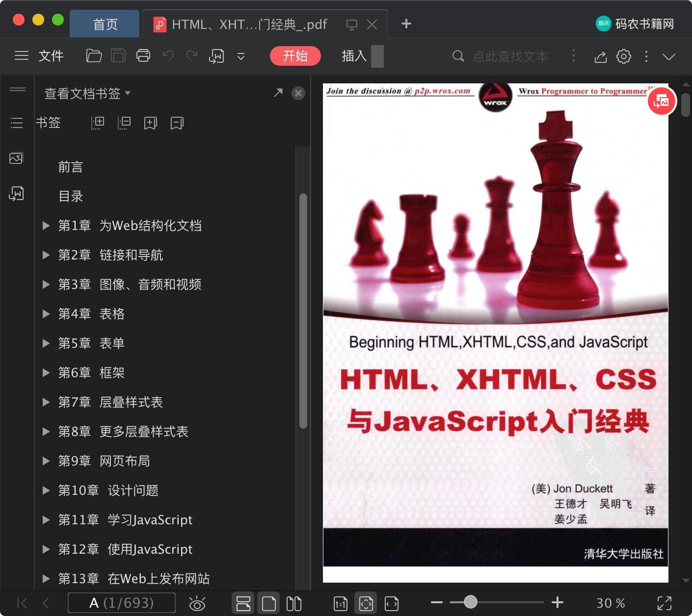Image resolution: width=692 pixels, height=616 pixels.
Task: Expand 第2章 链接和导航
Action: point(46,255)
